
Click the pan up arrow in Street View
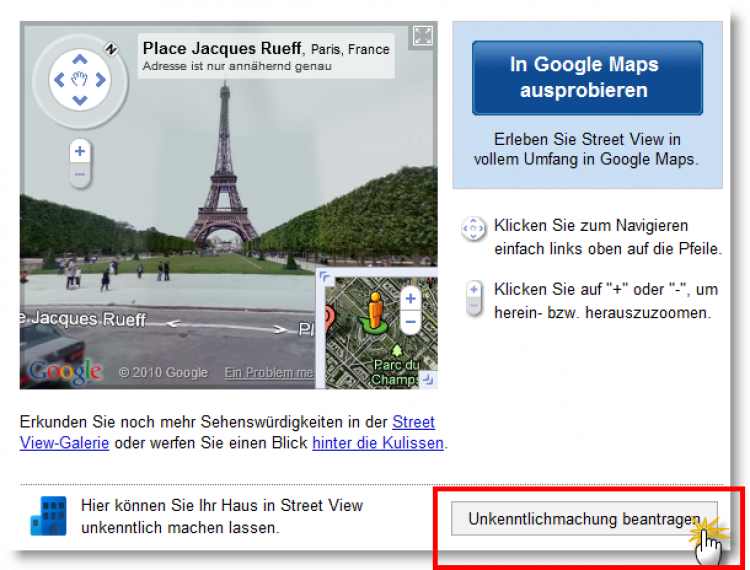[80, 58]
